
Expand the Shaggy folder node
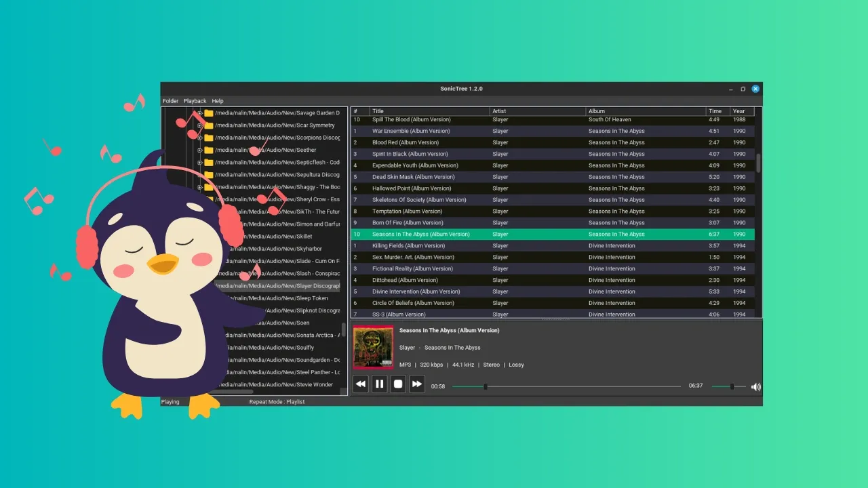199,187
